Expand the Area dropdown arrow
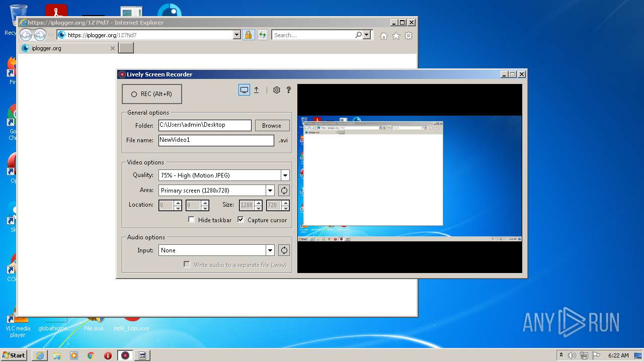Viewport: 644px width, 362px height. [270, 191]
